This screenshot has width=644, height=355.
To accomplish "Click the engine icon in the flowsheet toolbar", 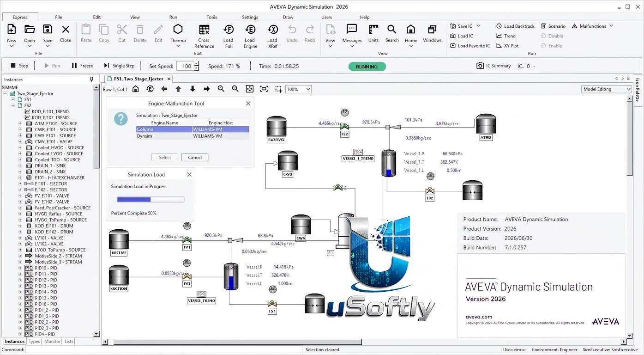I will click(150, 89).
